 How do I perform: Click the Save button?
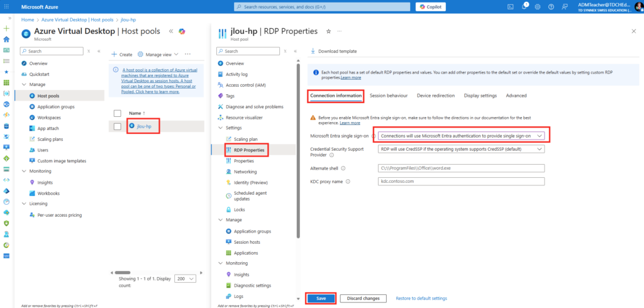[x=321, y=298]
